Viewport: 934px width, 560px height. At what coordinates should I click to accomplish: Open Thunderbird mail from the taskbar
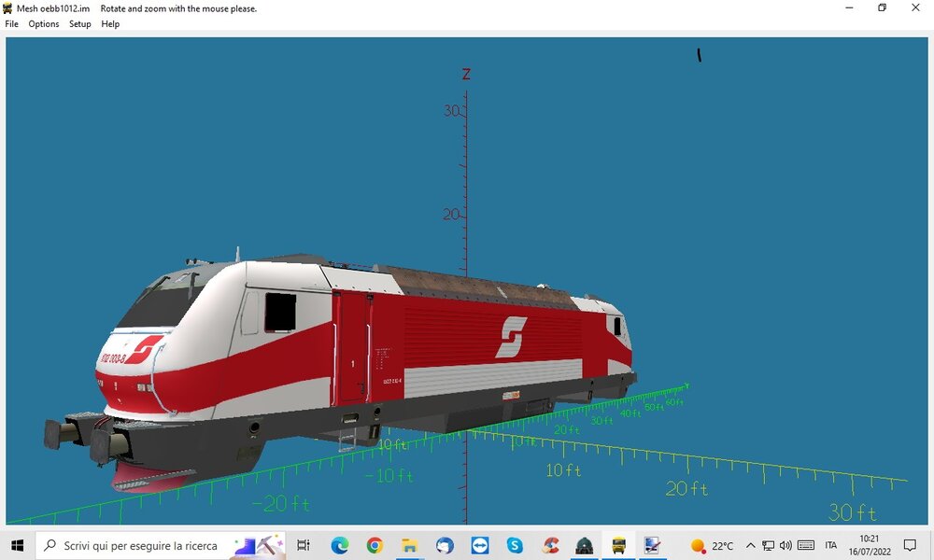click(x=445, y=545)
